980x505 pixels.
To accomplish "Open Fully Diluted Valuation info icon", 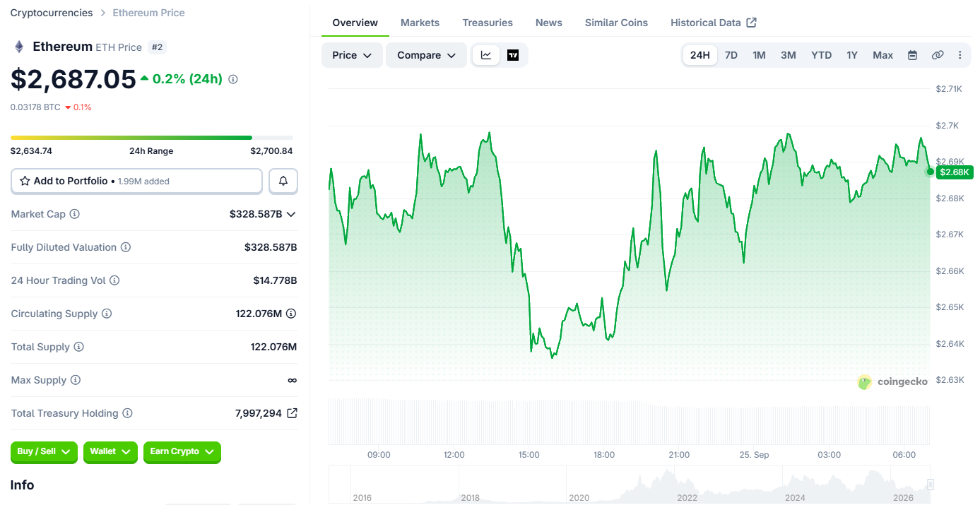I will (126, 247).
